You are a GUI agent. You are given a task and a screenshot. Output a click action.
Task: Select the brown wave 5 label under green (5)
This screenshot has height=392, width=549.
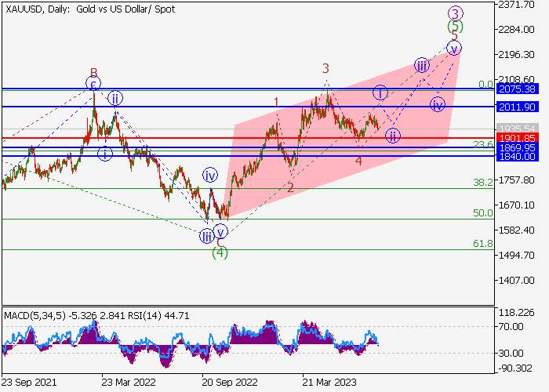454,36
